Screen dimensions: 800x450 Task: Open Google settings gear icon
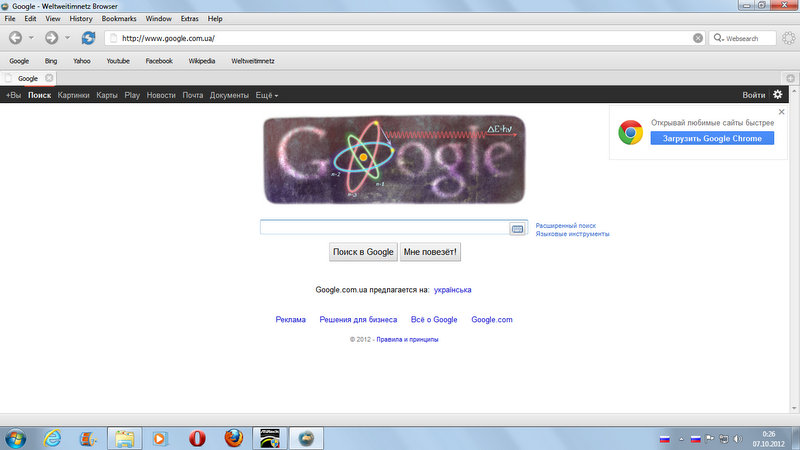[778, 94]
